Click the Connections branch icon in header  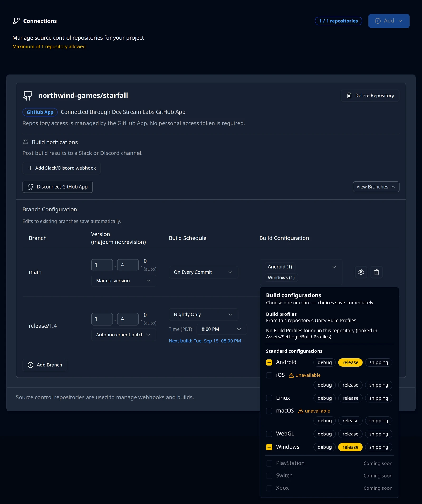click(x=16, y=21)
